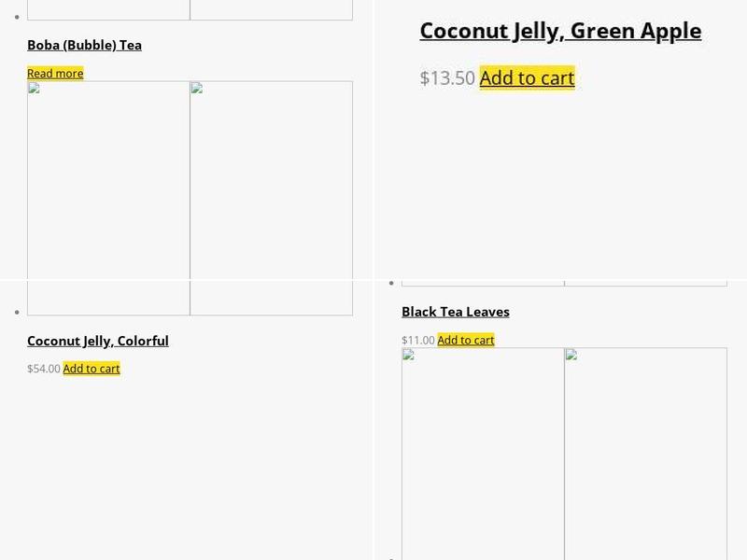Click the broken image icon in the right Coconut Jelly, Colorful picture
This screenshot has height=560, width=747.
coord(197,90)
